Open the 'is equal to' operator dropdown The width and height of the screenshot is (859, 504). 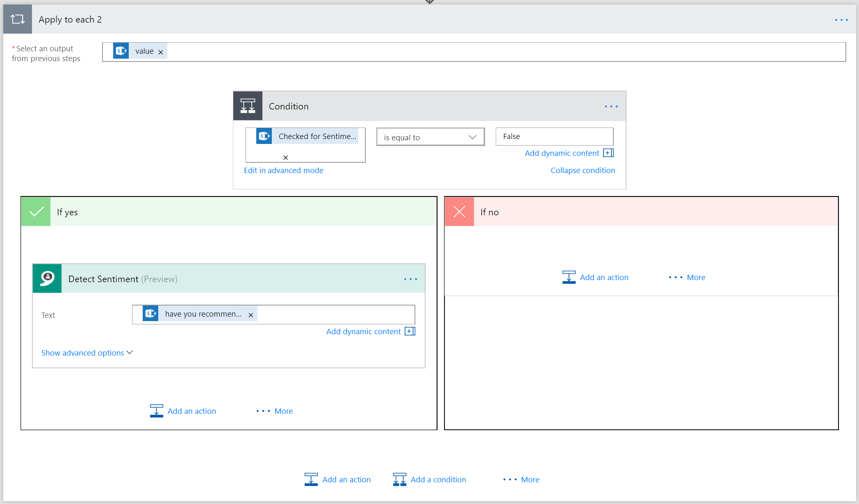point(430,137)
